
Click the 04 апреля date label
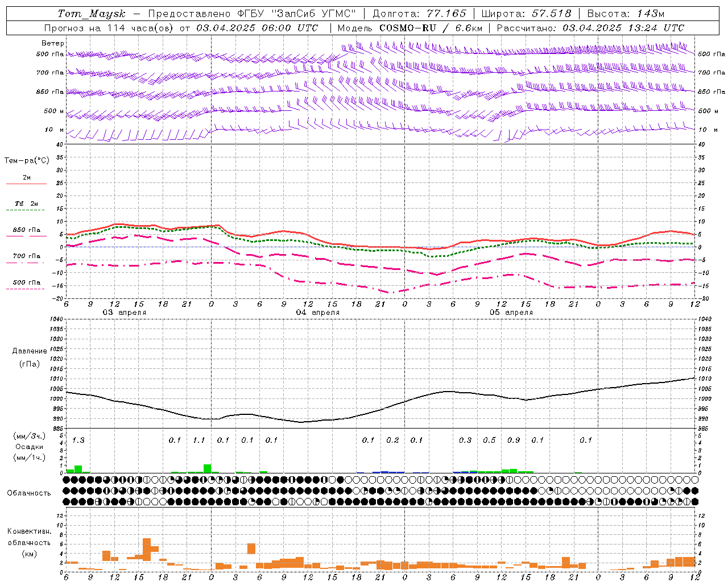coord(317,313)
